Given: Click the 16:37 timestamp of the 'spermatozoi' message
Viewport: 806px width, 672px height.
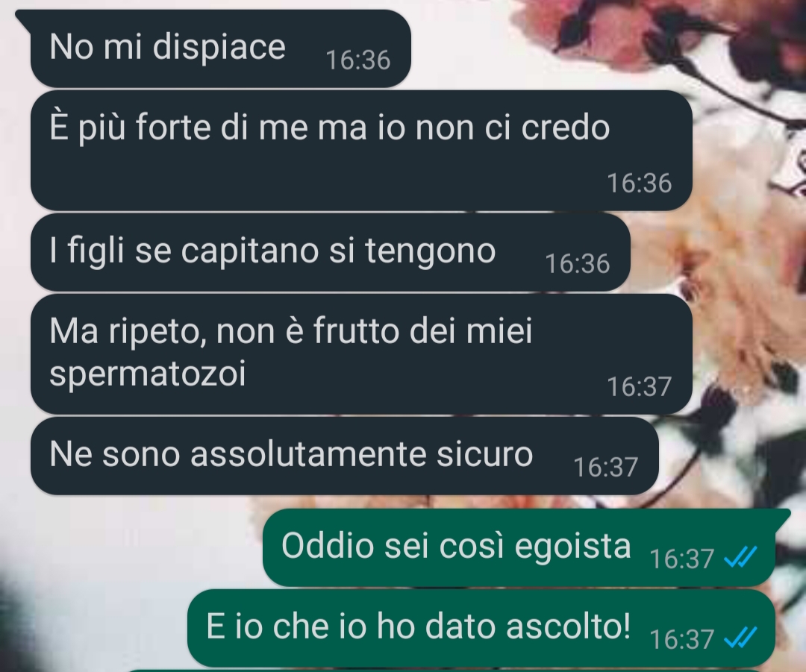Looking at the screenshot, I should click(640, 387).
